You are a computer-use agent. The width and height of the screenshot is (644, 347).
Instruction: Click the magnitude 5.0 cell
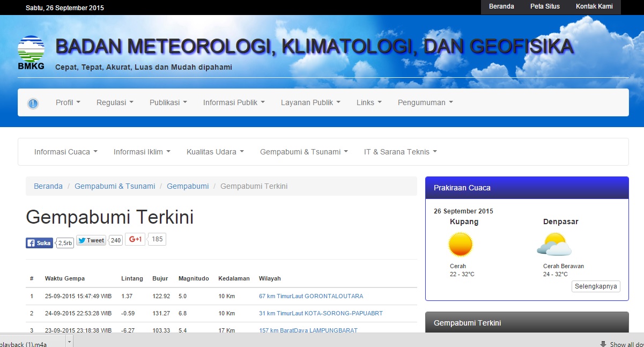point(183,296)
